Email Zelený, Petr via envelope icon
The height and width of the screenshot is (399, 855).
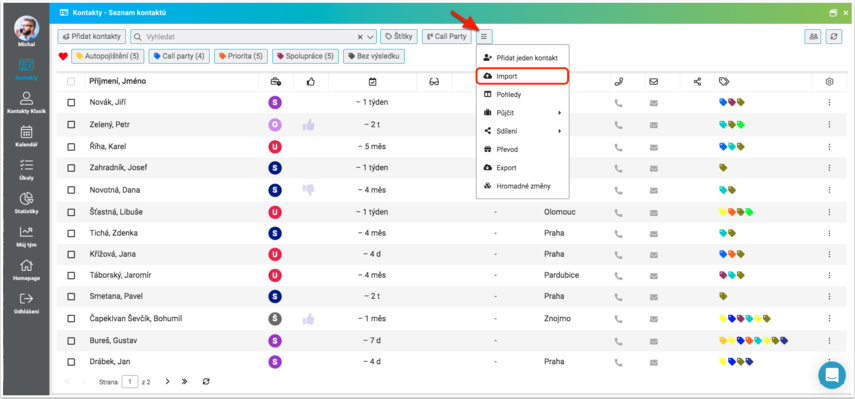click(653, 125)
